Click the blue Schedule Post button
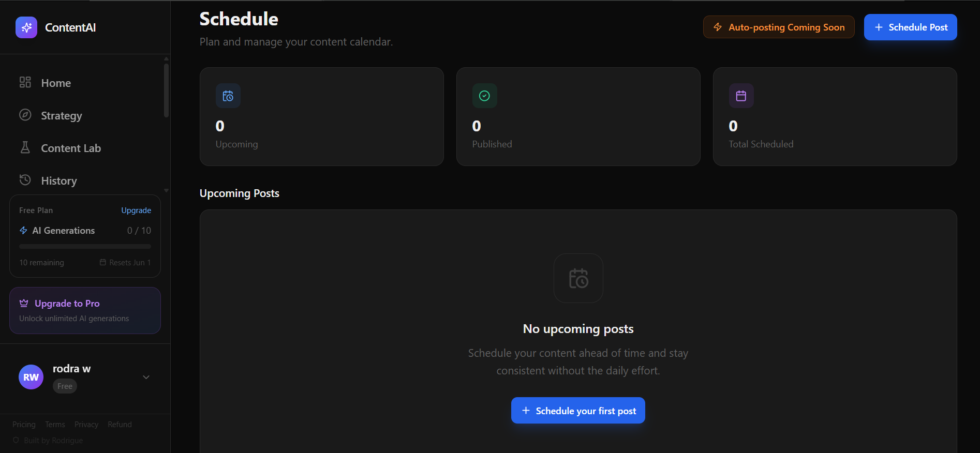Image resolution: width=980 pixels, height=453 pixels. pyautogui.click(x=910, y=27)
